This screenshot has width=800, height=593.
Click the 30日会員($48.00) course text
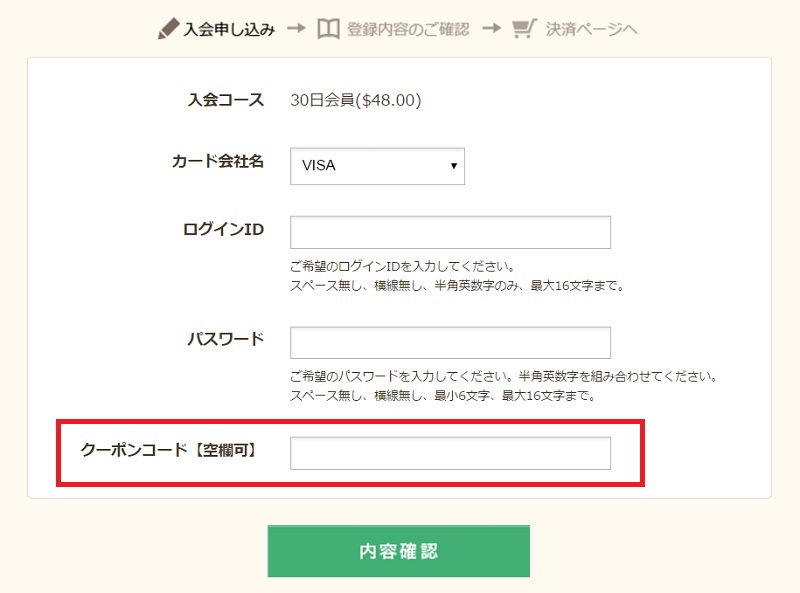click(x=355, y=100)
